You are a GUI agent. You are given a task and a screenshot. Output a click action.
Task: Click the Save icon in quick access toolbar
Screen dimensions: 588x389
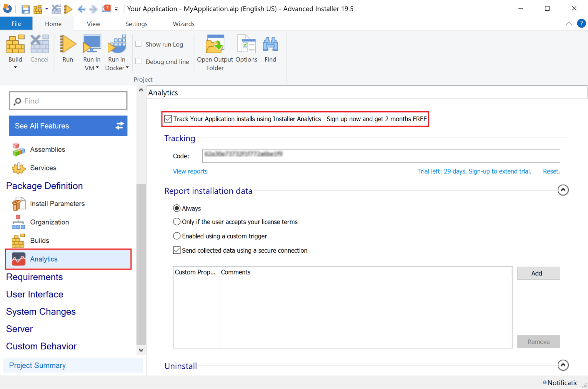point(25,9)
